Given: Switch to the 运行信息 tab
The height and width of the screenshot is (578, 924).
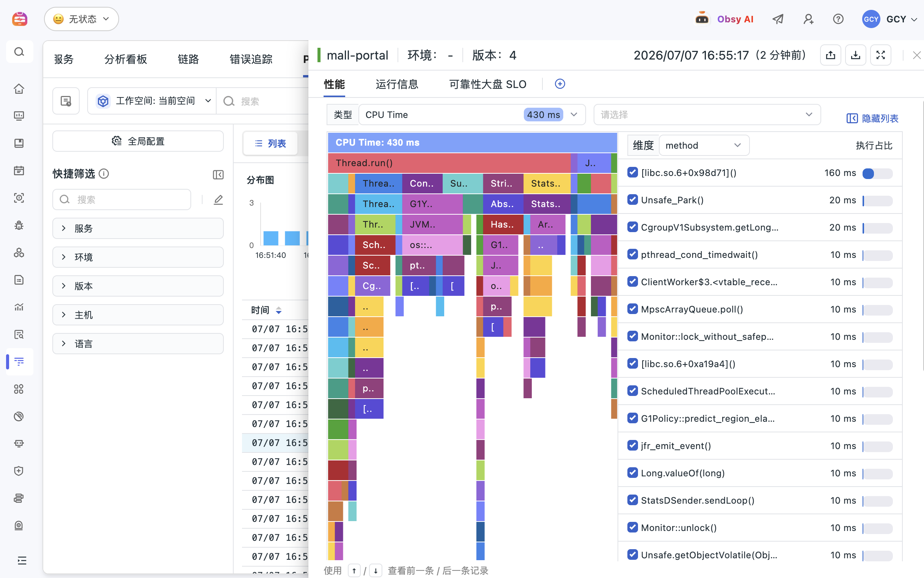Looking at the screenshot, I should coord(397,84).
